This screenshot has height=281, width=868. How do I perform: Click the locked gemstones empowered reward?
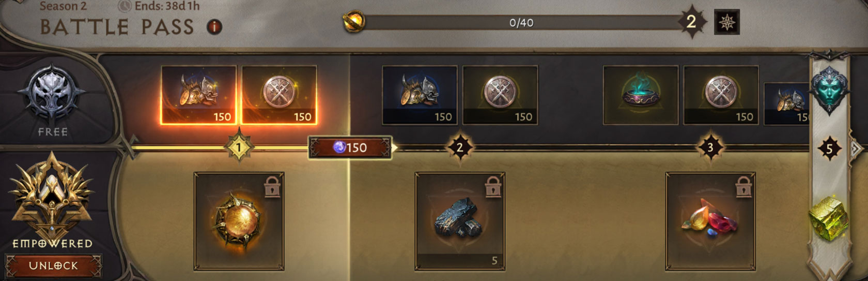tap(710, 221)
